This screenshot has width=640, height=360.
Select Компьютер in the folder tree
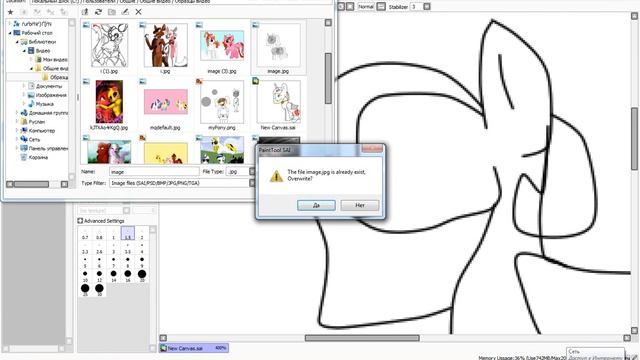42,131
